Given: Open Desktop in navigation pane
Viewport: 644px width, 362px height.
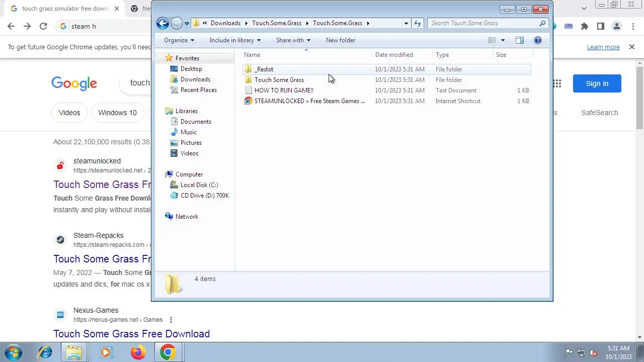Looking at the screenshot, I should 191,69.
